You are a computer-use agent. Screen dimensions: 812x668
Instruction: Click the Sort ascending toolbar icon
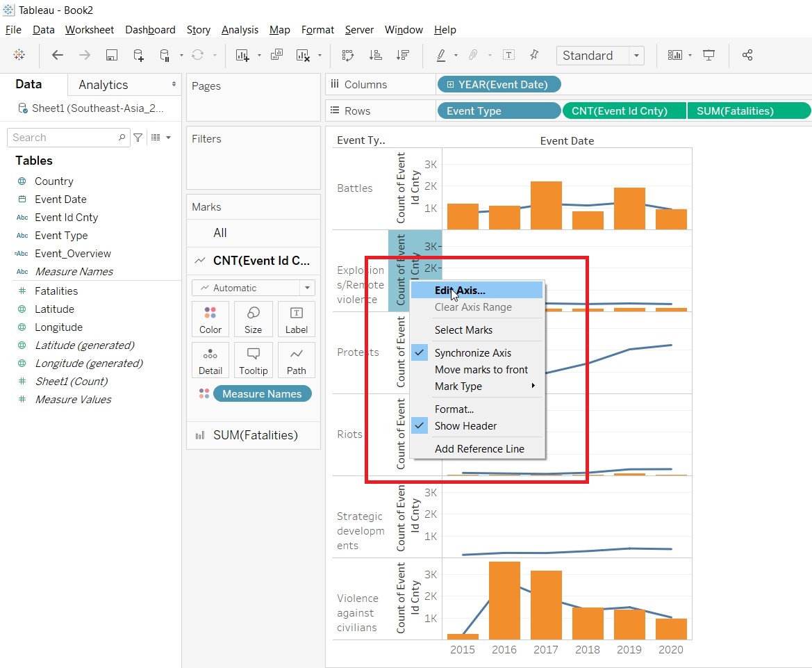click(x=375, y=56)
